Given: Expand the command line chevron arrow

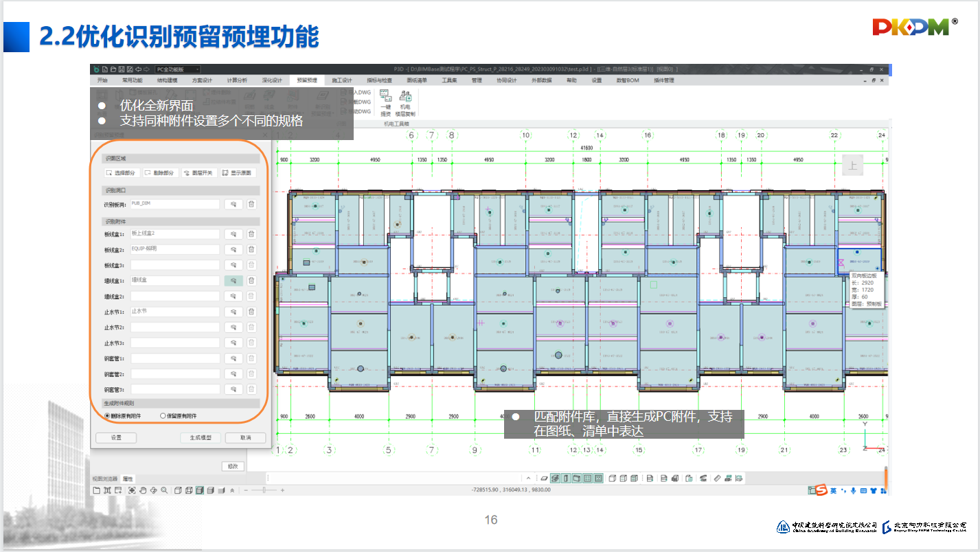Looking at the screenshot, I should (x=527, y=478).
